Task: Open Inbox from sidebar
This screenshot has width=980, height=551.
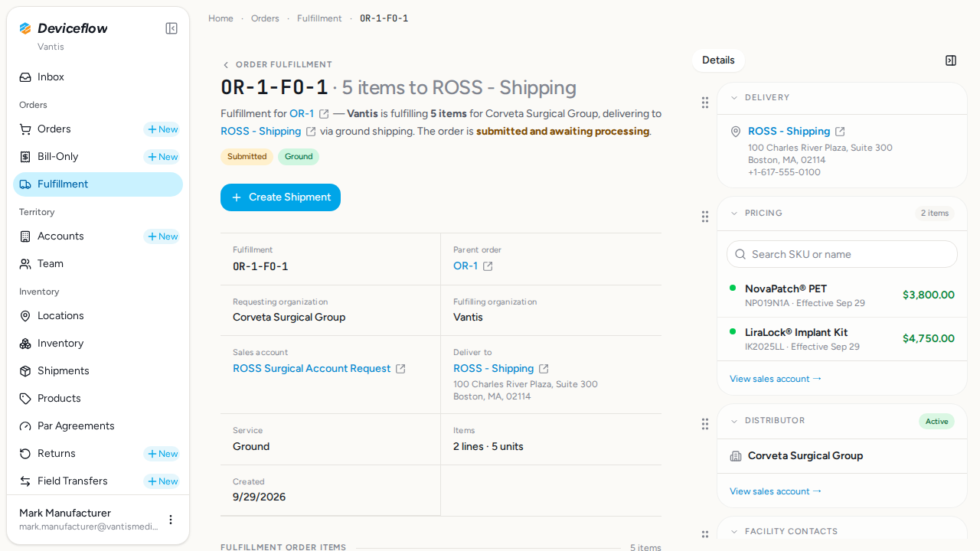Action: [x=98, y=77]
